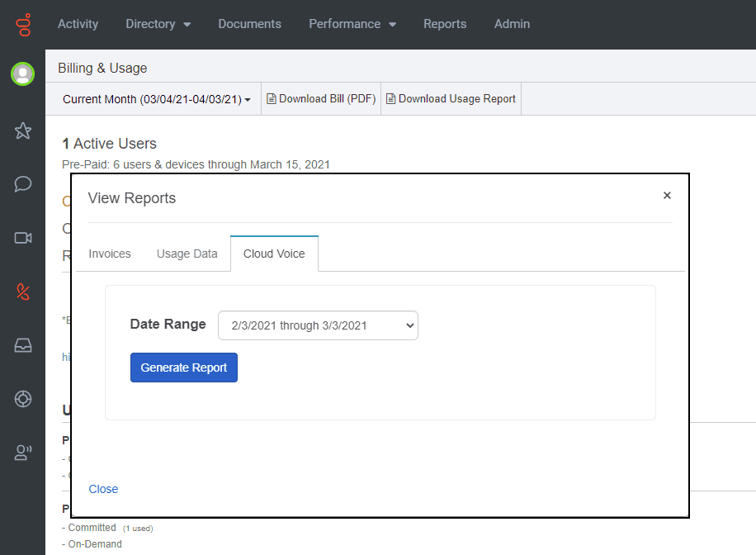Open the Admin menu item
756x555 pixels.
pos(512,24)
